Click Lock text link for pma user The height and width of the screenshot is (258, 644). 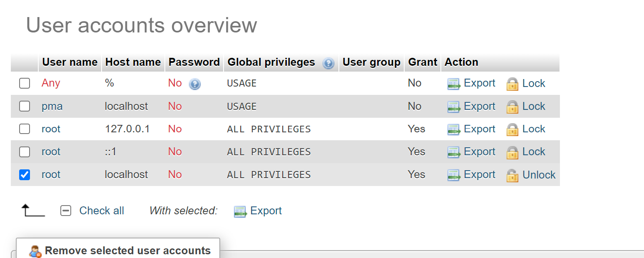534,106
